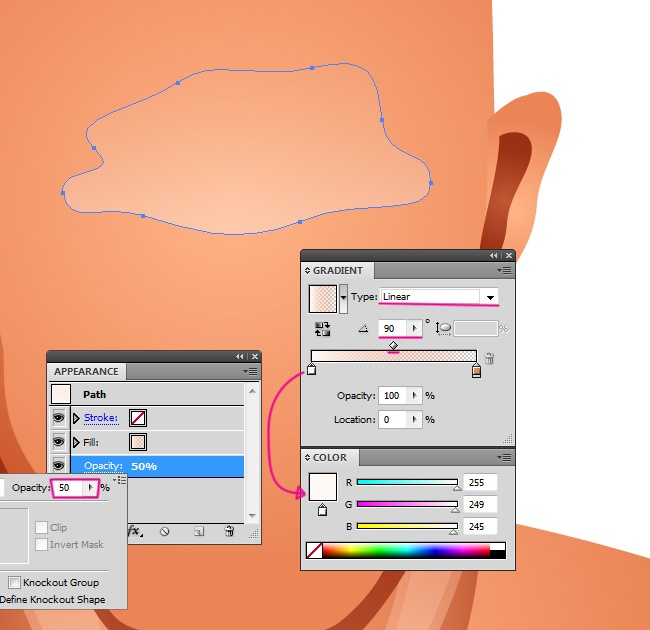Open the Gradient panel options menu

click(x=505, y=270)
